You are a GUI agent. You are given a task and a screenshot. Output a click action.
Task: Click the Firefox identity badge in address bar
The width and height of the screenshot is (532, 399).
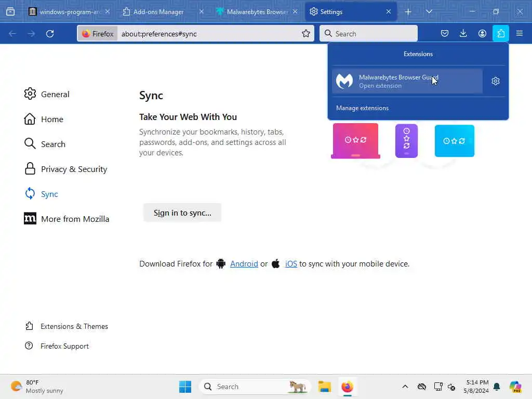coord(98,34)
